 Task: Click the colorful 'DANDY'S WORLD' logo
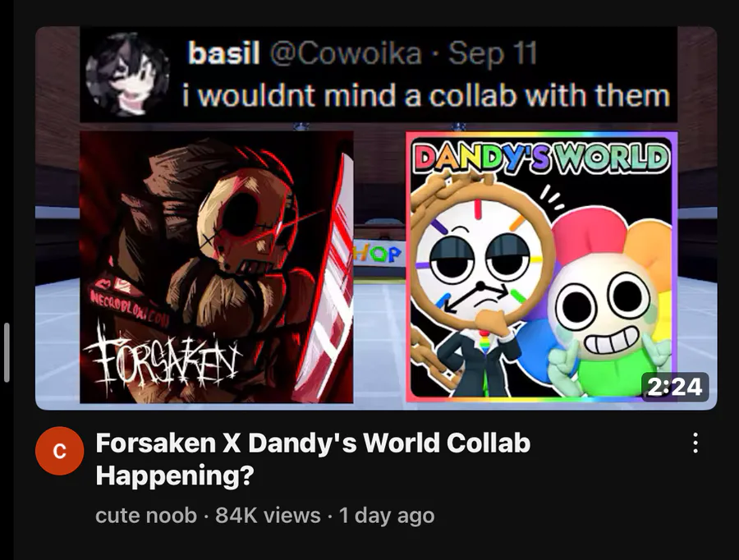click(541, 157)
